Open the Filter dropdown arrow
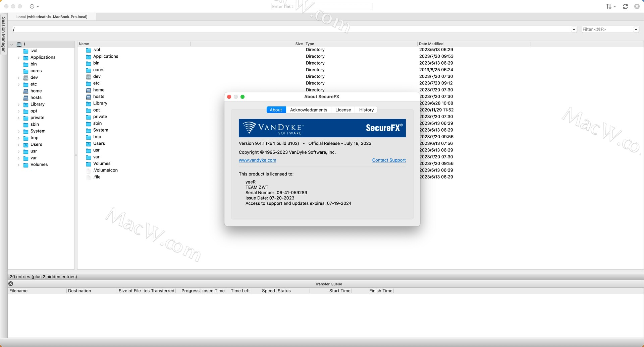Screen dimensions: 644x347 tap(636, 29)
